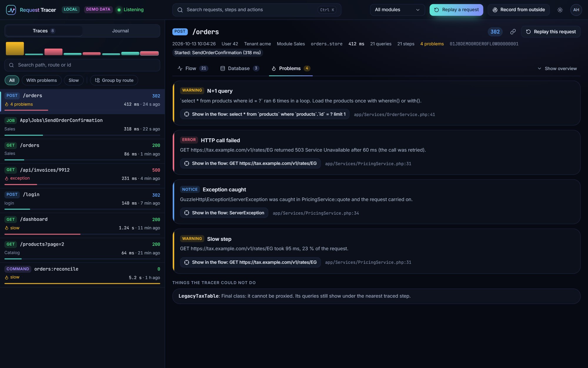Screen dimensions: 588x368
Task: Click the flame icon on orders:reconcile row
Action: point(7,277)
